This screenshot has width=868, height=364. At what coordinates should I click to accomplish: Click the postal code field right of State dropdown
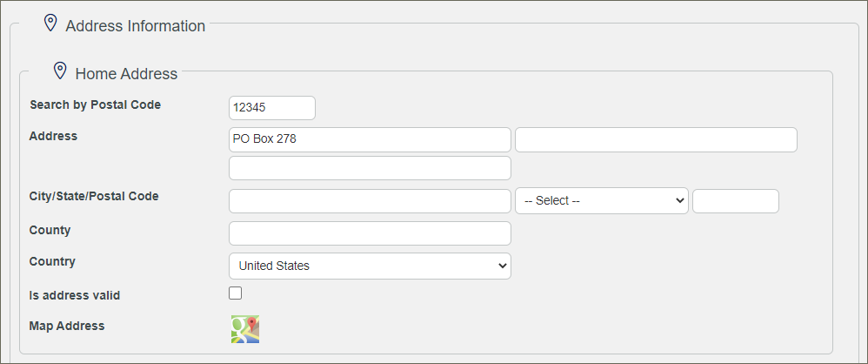click(735, 201)
